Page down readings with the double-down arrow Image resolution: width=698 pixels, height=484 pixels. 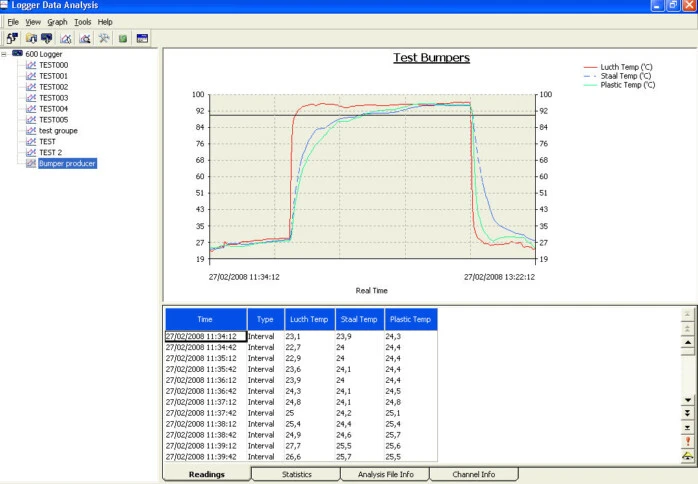[x=688, y=412]
